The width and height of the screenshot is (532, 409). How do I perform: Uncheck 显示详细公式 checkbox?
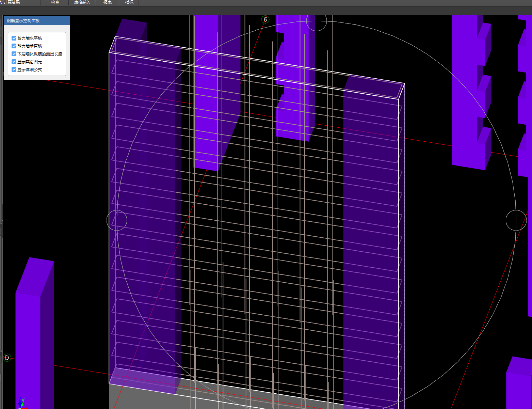pos(14,69)
